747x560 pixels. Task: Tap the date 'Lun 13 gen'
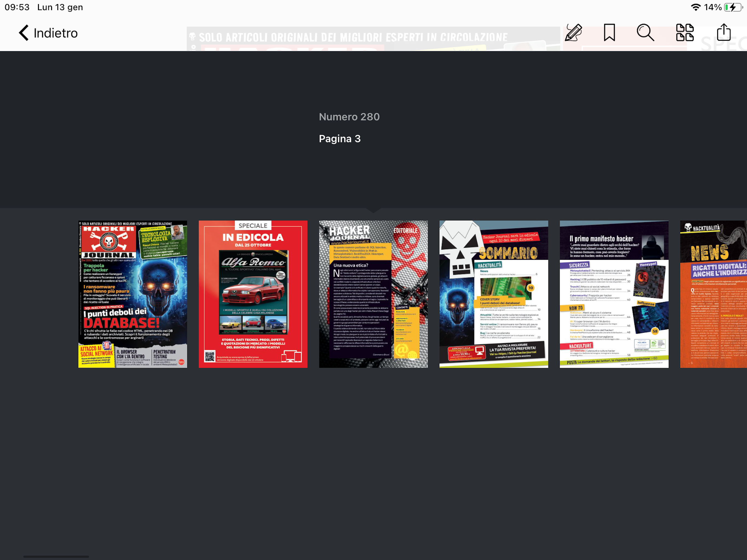[x=60, y=7]
